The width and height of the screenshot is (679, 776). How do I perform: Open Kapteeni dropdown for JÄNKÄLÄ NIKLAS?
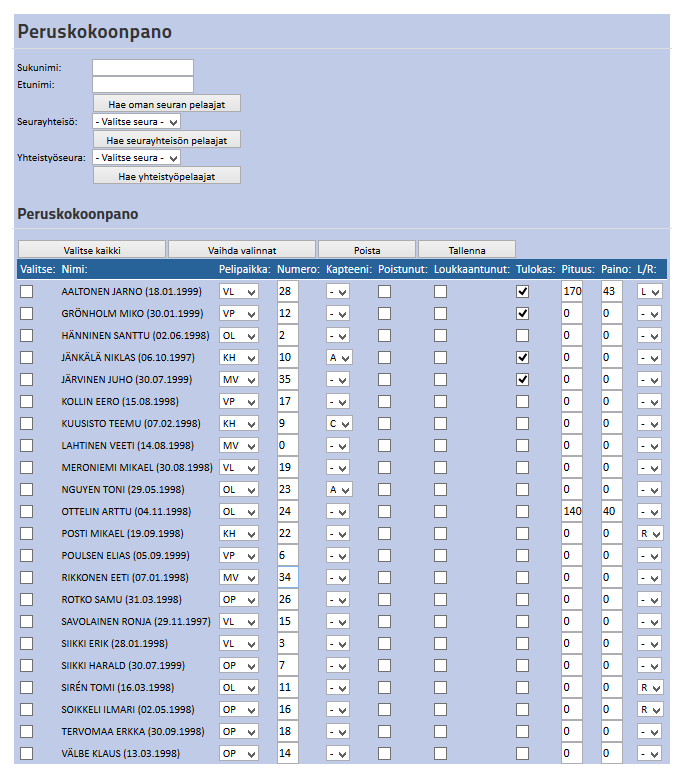click(x=339, y=357)
